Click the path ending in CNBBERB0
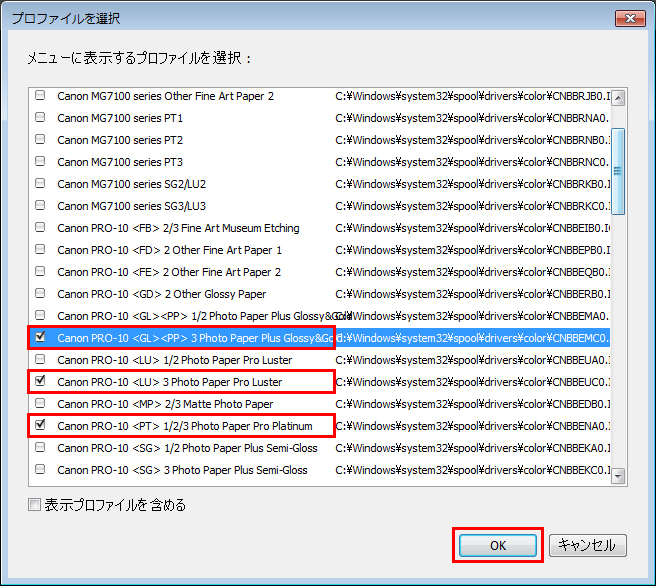Viewport: 656px width, 586px height. [x=472, y=294]
